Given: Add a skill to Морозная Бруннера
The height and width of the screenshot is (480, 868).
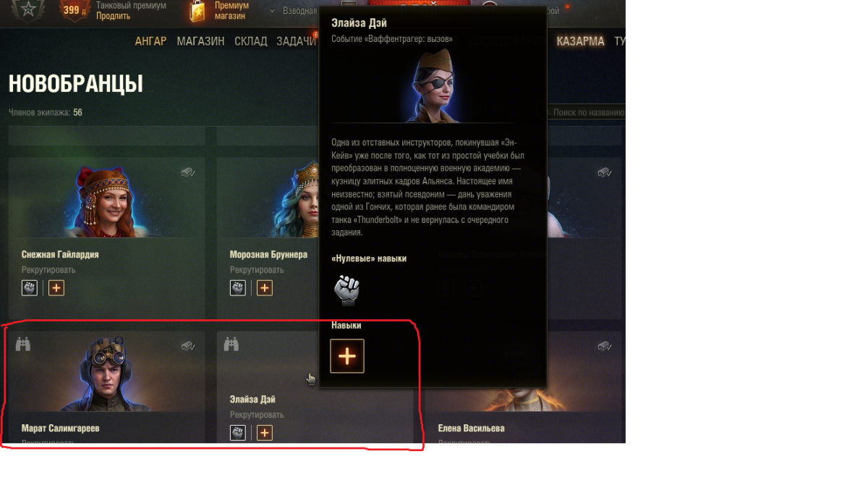Looking at the screenshot, I should click(265, 287).
